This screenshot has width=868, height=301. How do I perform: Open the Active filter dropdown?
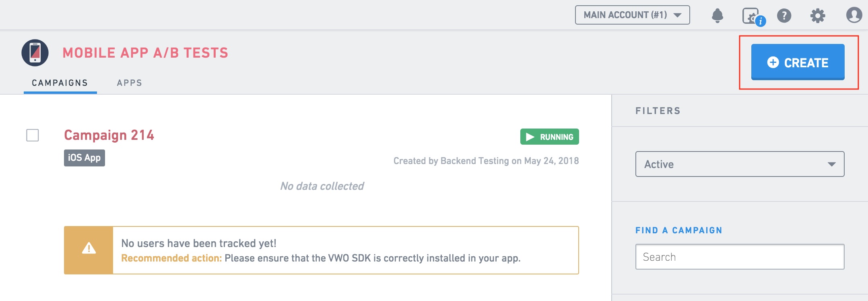(739, 164)
